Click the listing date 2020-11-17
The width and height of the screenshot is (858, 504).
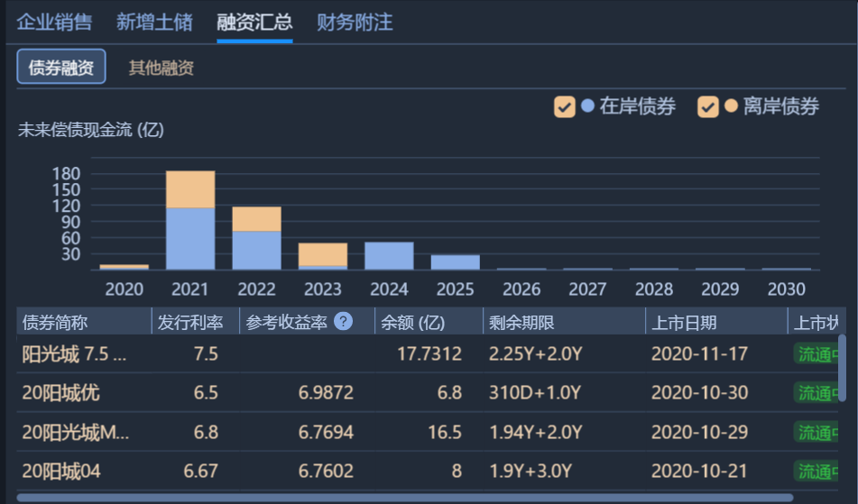(700, 354)
